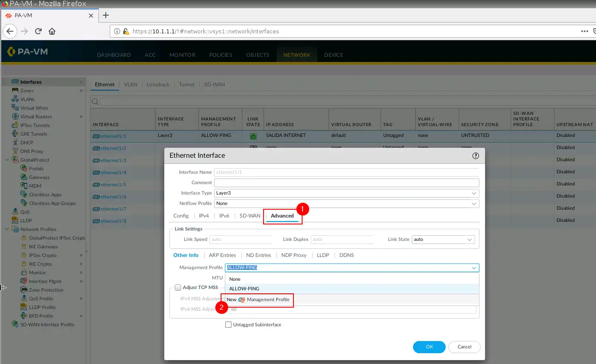The width and height of the screenshot is (596, 364).
Task: Click the GRE Tunnels icon
Action: [x=15, y=134]
